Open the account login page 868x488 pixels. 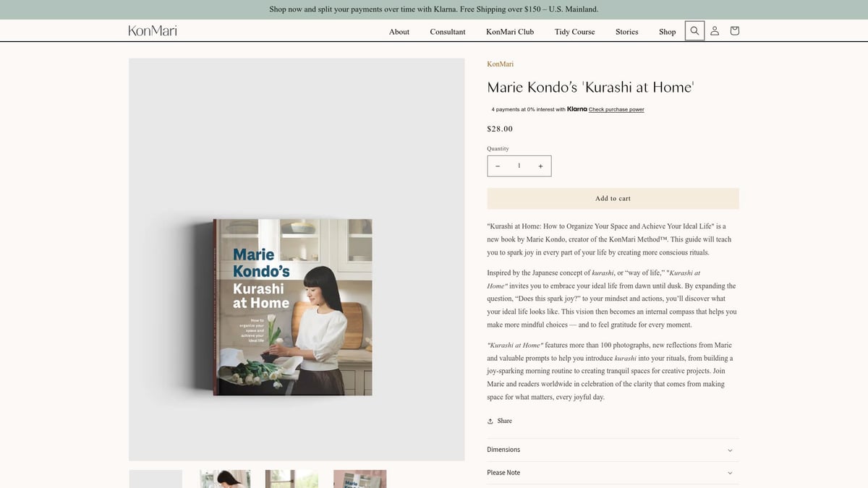pyautogui.click(x=715, y=30)
